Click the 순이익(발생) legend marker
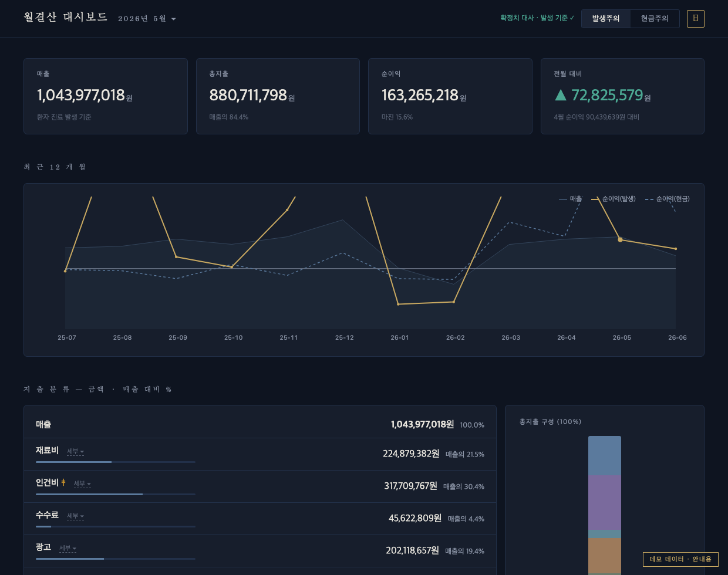Screen dimensions: 728x575 (595, 199)
